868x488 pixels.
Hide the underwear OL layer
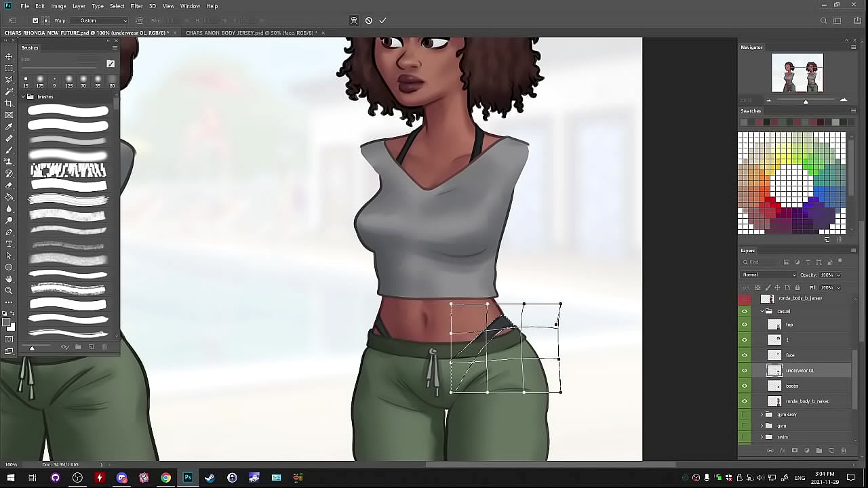pyautogui.click(x=745, y=371)
